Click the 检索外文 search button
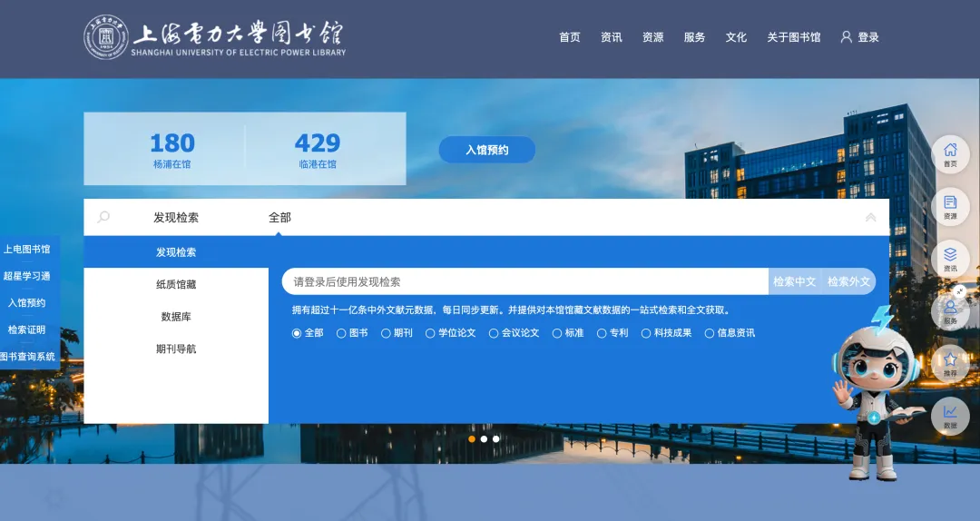Image resolution: width=980 pixels, height=521 pixels. [x=848, y=281]
